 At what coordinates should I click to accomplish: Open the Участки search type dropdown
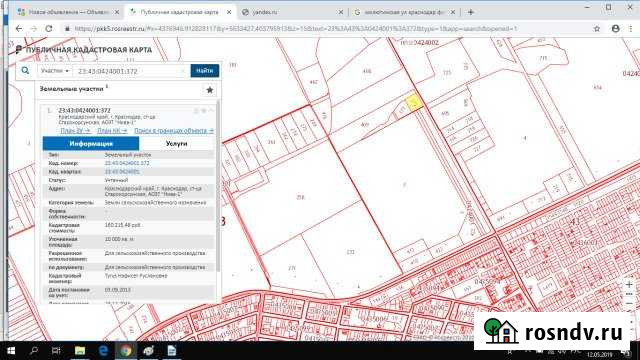pos(55,71)
